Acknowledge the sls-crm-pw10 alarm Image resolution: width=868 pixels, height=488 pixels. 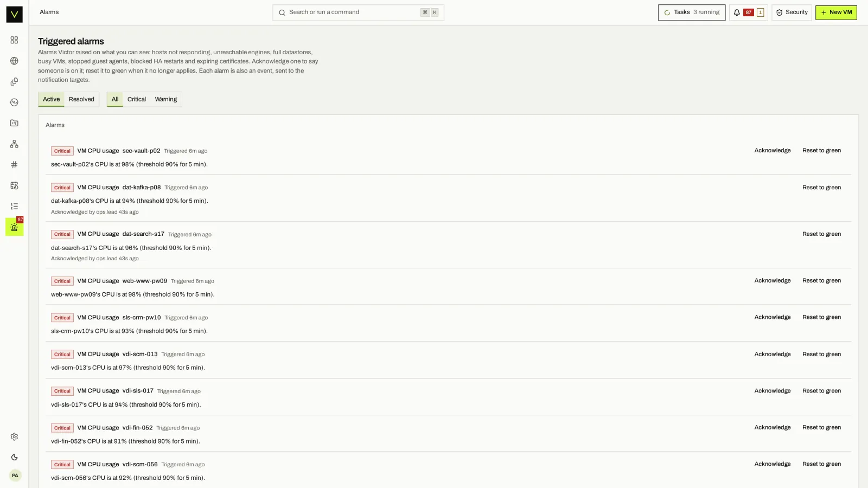pyautogui.click(x=772, y=317)
